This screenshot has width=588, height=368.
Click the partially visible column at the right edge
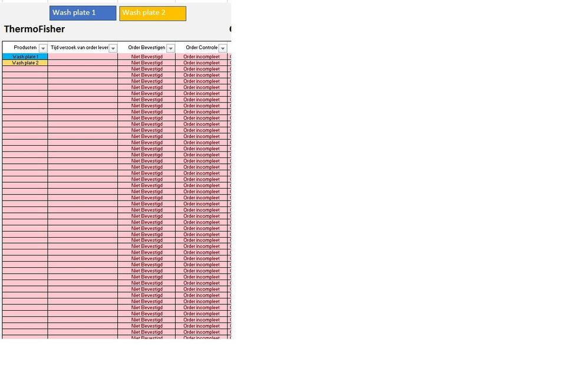[x=230, y=177]
